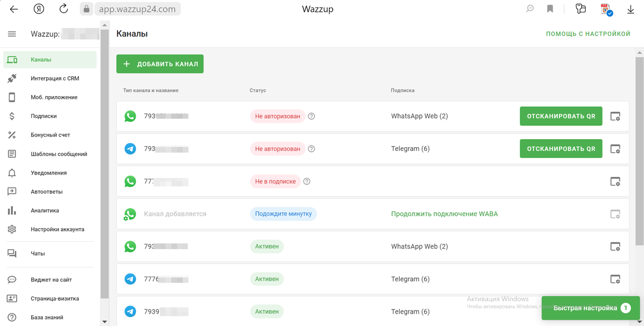The height and width of the screenshot is (326, 644).
Task: Select Бонусный счет
Action: [x=50, y=135]
